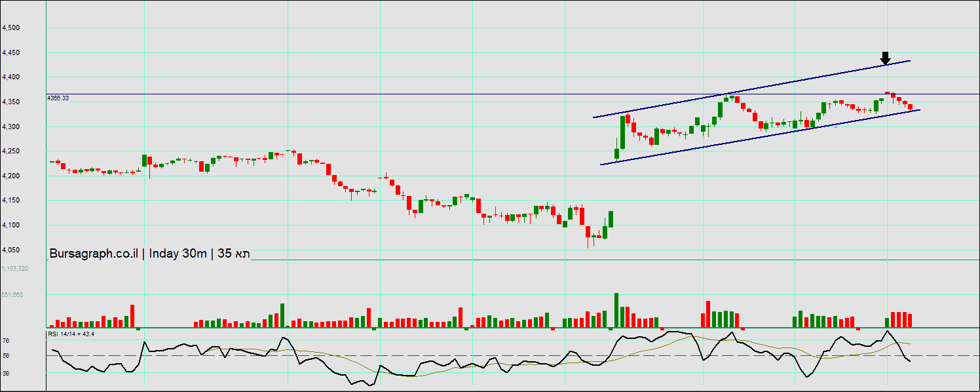Click the black down arrow marker
The height and width of the screenshot is (392, 980).
click(885, 58)
